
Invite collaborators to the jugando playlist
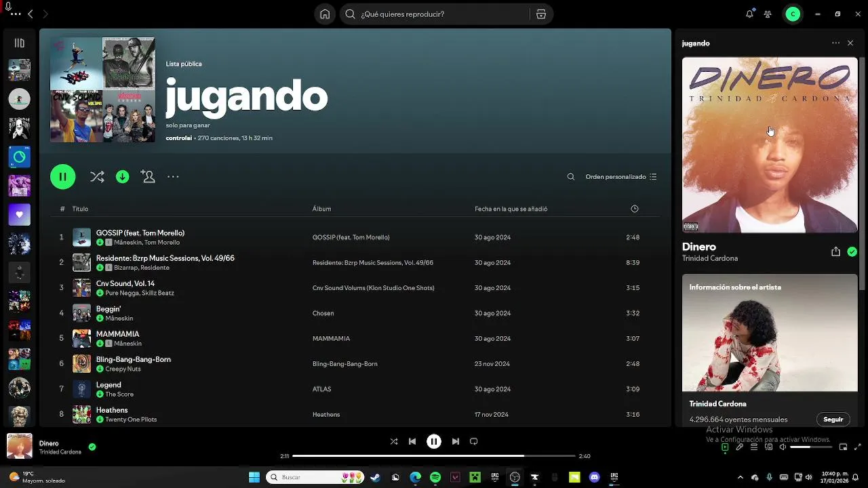(x=148, y=176)
